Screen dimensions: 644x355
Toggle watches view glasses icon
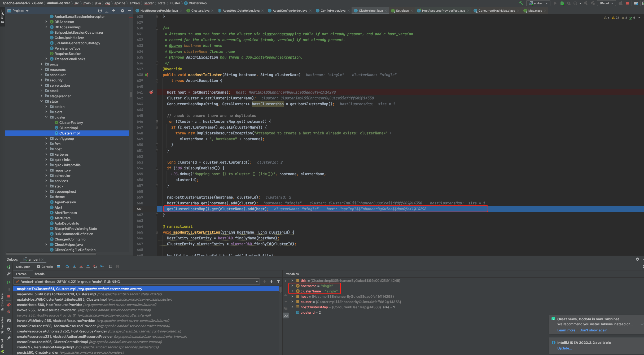[x=286, y=315]
